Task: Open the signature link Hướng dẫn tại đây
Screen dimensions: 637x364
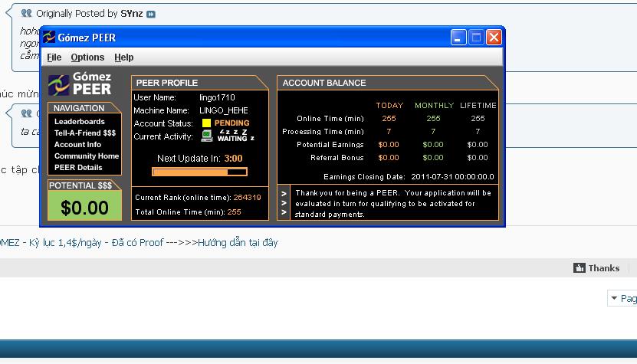Action: tap(238, 242)
